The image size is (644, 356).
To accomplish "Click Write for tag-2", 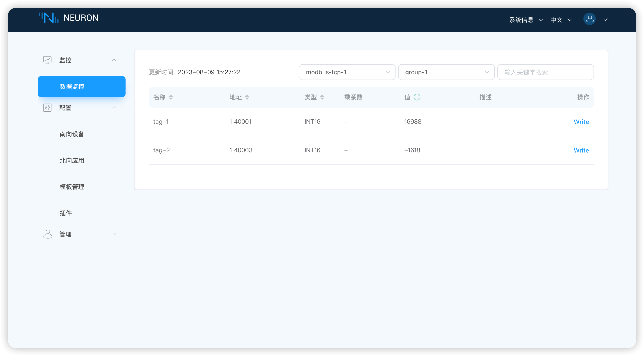I will pyautogui.click(x=581, y=150).
